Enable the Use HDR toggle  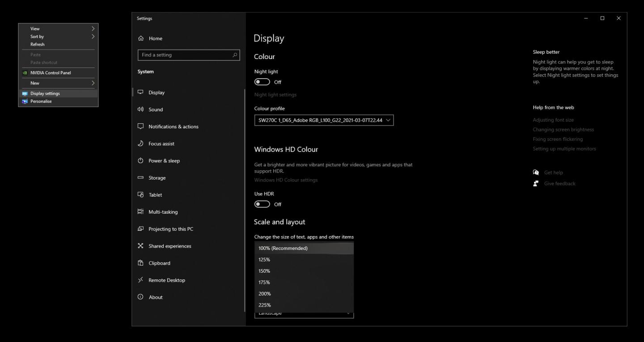pyautogui.click(x=262, y=204)
